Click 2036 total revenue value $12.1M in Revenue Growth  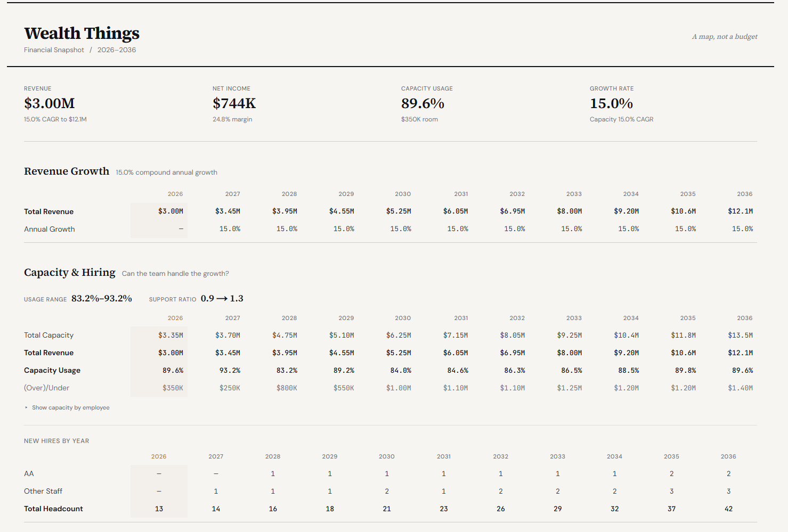click(x=741, y=211)
